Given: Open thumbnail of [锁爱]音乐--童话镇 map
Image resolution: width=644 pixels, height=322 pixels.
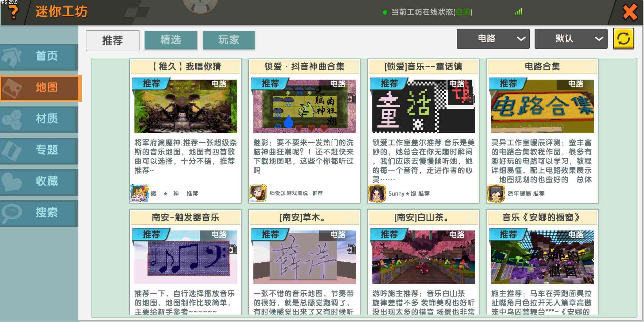Looking at the screenshot, I should (x=424, y=106).
